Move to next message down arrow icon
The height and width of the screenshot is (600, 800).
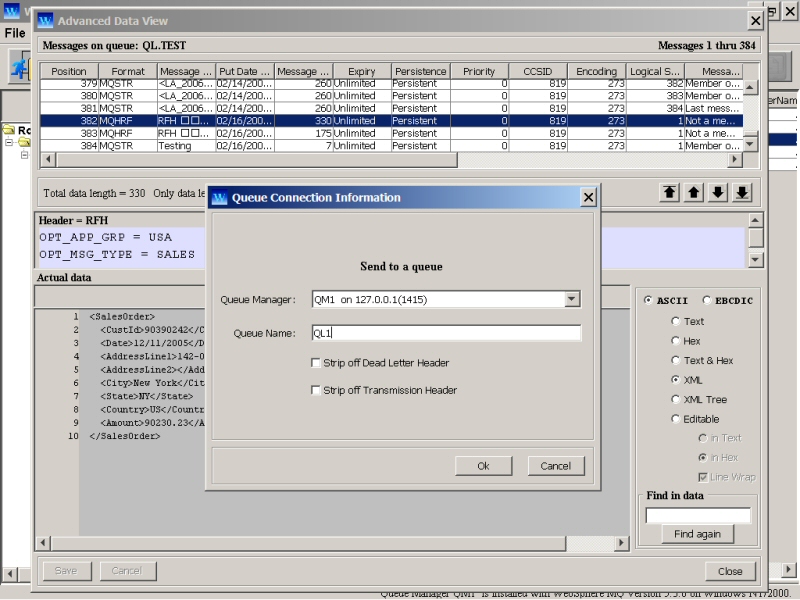pos(718,193)
